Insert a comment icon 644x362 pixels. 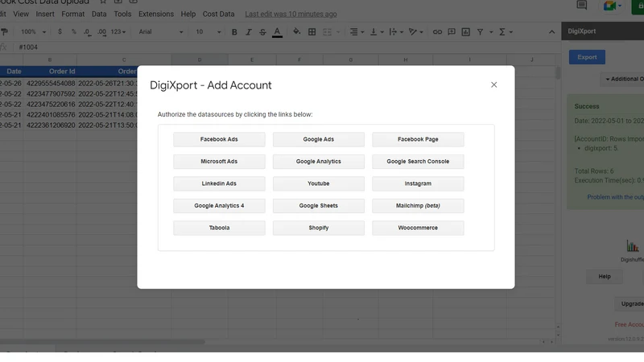point(452,31)
